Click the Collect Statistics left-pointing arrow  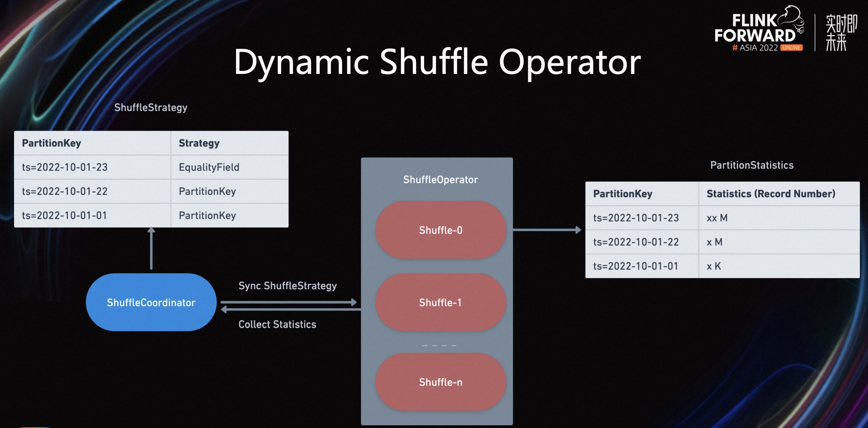(x=291, y=310)
